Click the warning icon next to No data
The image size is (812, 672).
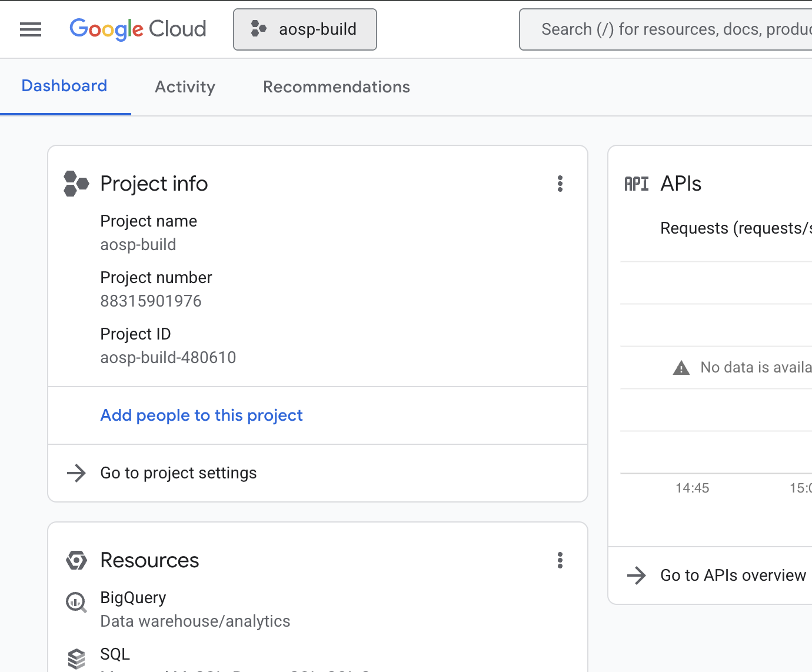click(681, 367)
